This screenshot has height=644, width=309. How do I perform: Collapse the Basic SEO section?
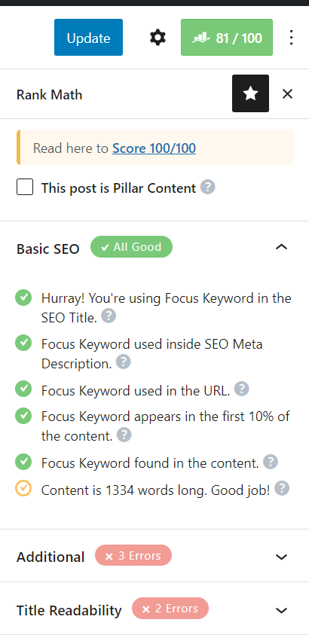281,247
